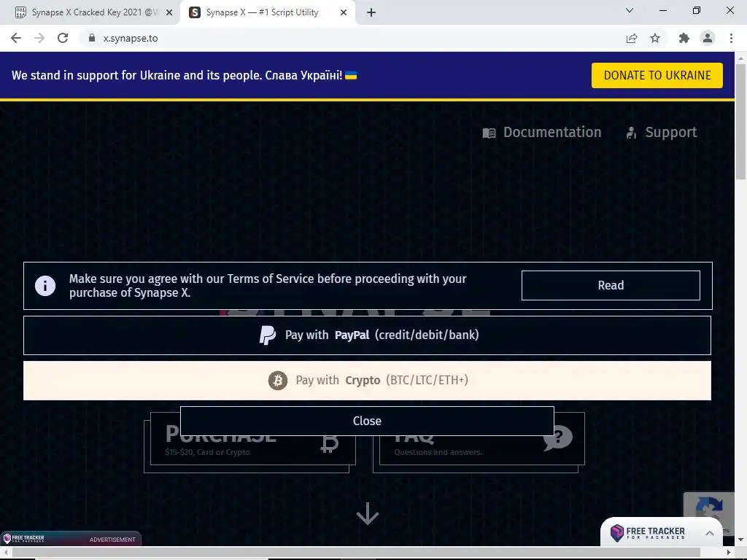
Task: Click the vertical scrollbar thumb
Action: tap(740, 122)
